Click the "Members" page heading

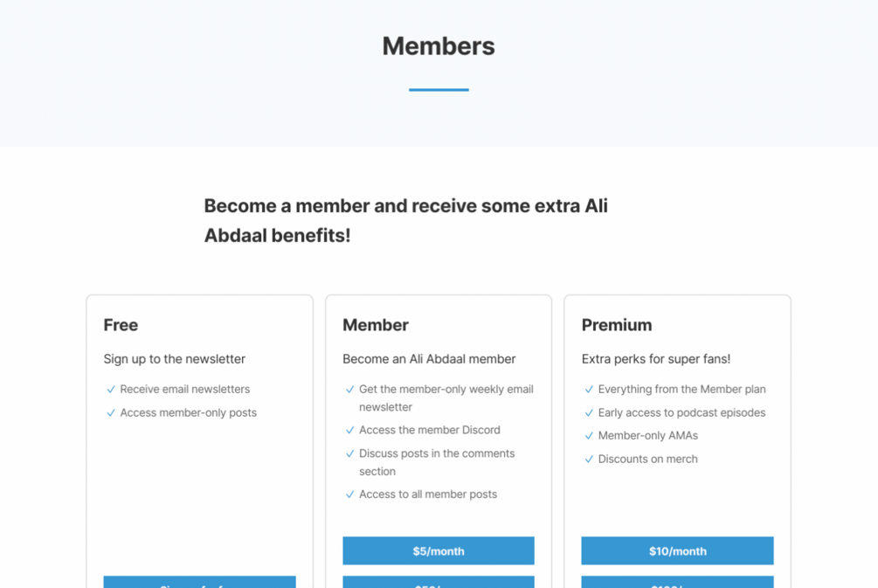click(x=439, y=46)
